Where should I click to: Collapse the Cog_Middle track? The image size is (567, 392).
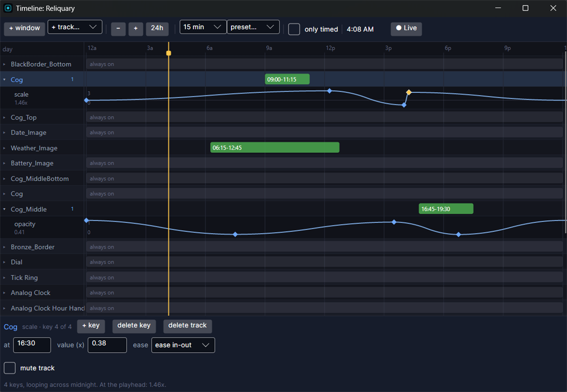(4, 209)
